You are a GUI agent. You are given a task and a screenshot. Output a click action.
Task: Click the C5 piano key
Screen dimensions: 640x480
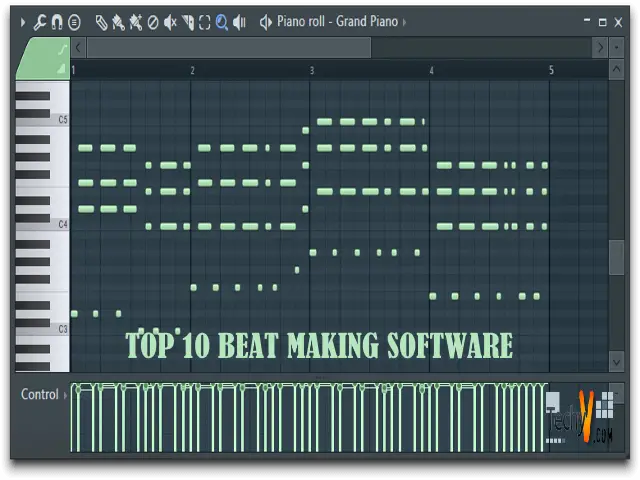pyautogui.click(x=59, y=120)
